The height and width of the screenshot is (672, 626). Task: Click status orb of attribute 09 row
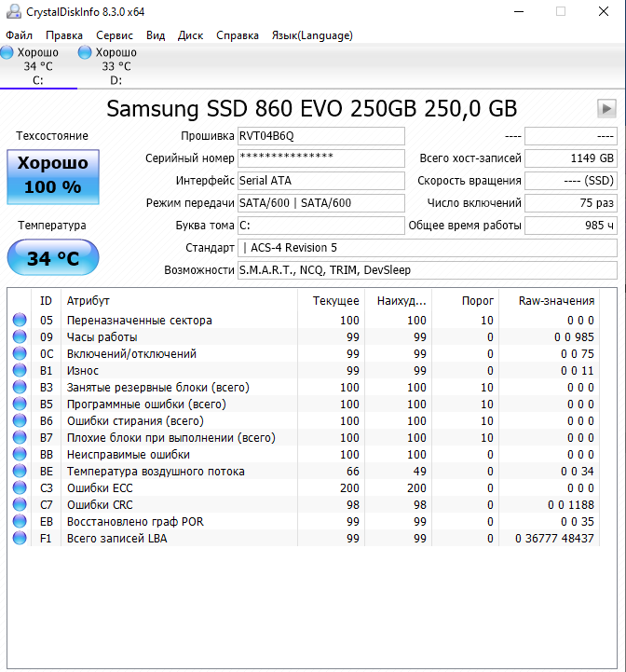pos(20,336)
